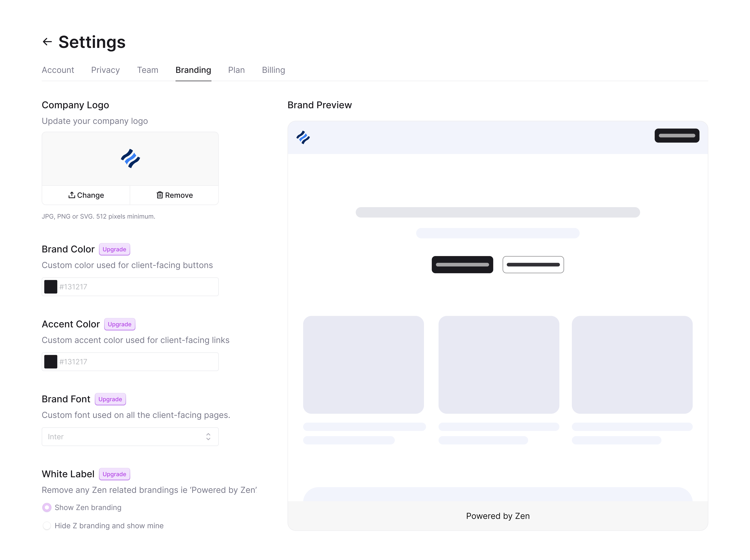
Task: Click Upgrade next to White Label
Action: point(114,474)
